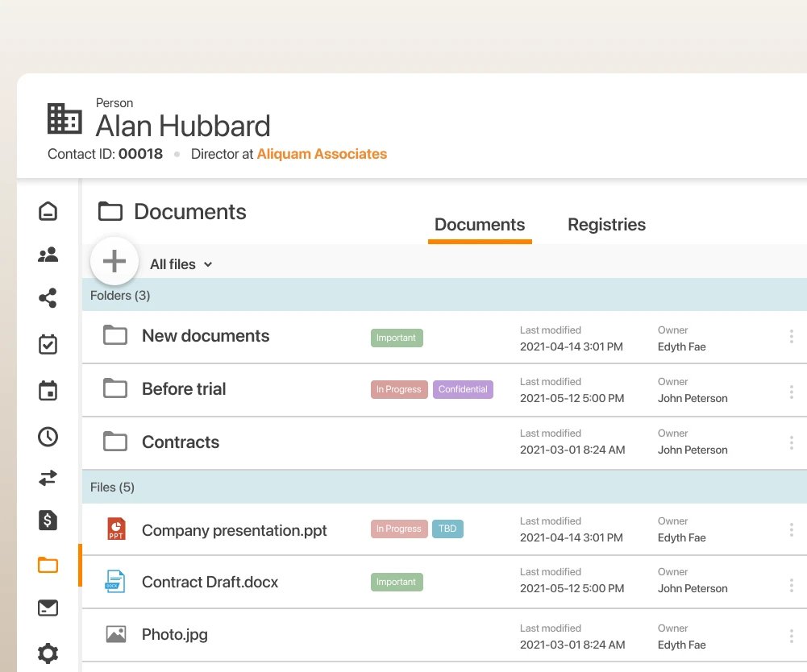Image resolution: width=807 pixels, height=672 pixels.
Task: Open the Contacts people icon in sidebar
Action: pyautogui.click(x=48, y=254)
